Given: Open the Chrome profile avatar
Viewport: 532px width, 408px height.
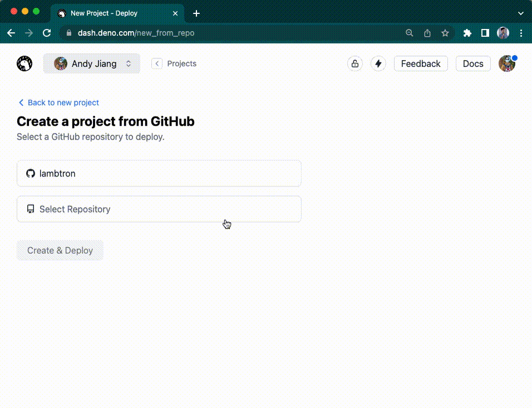Looking at the screenshot, I should [x=503, y=33].
